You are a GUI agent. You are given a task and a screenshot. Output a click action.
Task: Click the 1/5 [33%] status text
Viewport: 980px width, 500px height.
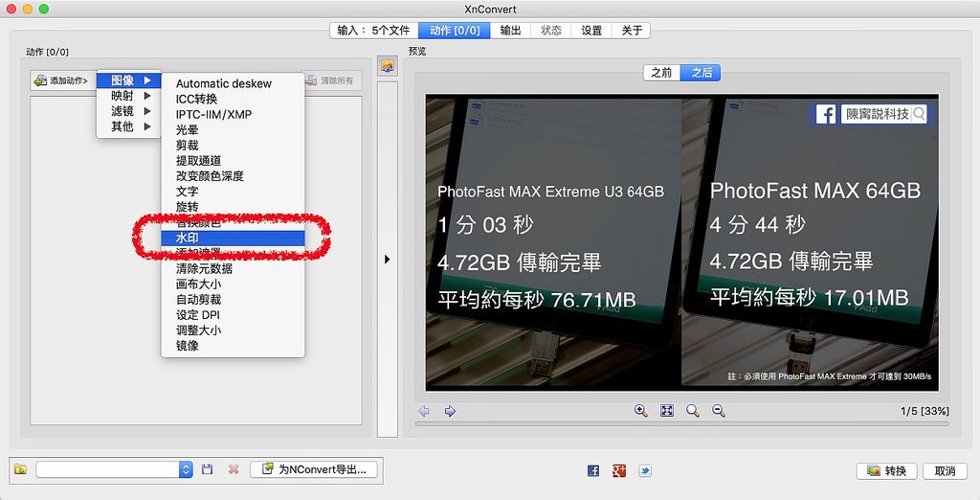click(924, 411)
